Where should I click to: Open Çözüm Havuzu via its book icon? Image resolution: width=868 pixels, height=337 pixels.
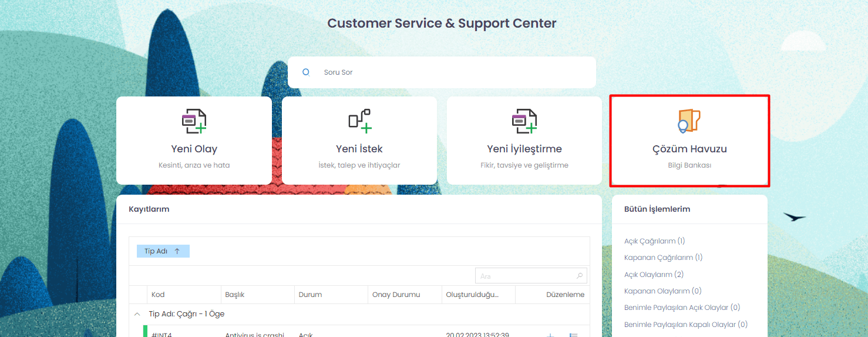(689, 121)
